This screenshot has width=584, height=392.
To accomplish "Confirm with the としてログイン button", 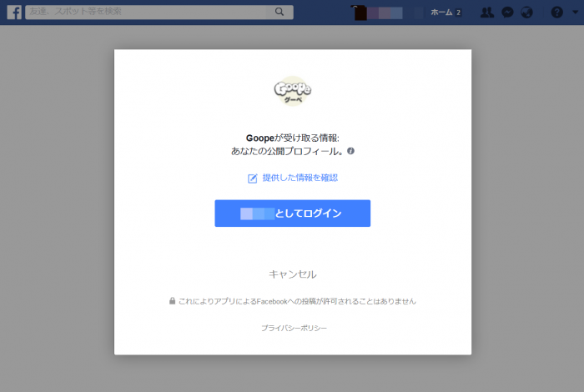I will pyautogui.click(x=292, y=214).
